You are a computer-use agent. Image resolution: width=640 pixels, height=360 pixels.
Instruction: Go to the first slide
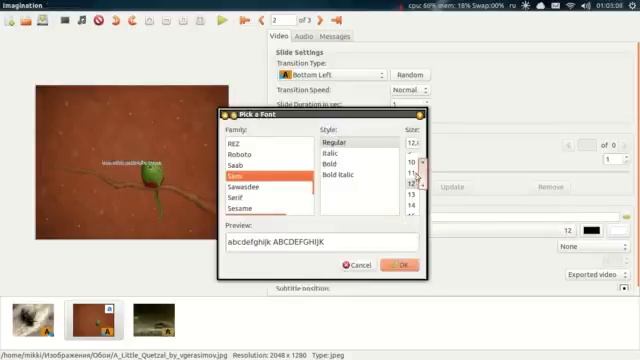244,20
